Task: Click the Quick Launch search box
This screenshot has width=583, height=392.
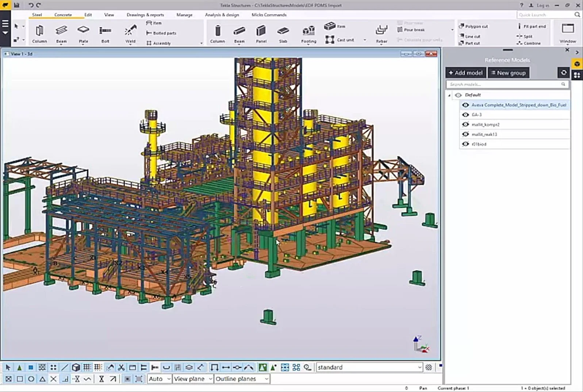Action: pyautogui.click(x=549, y=15)
